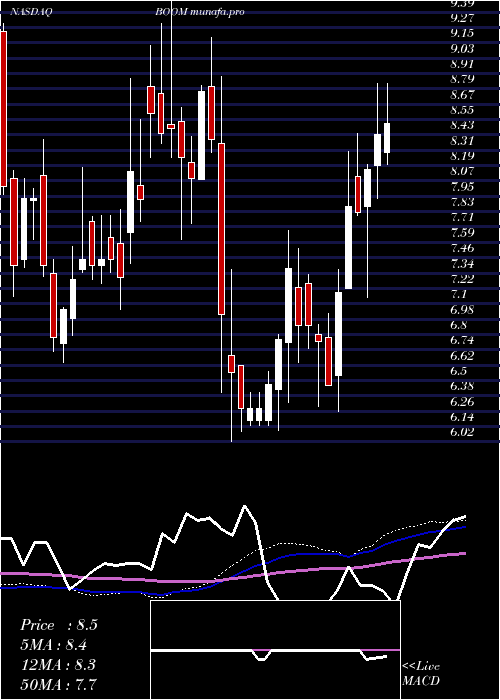Viewport: 500px width, 700px height.
Task: Select the 8.79 price axis label
Action: click(462, 79)
